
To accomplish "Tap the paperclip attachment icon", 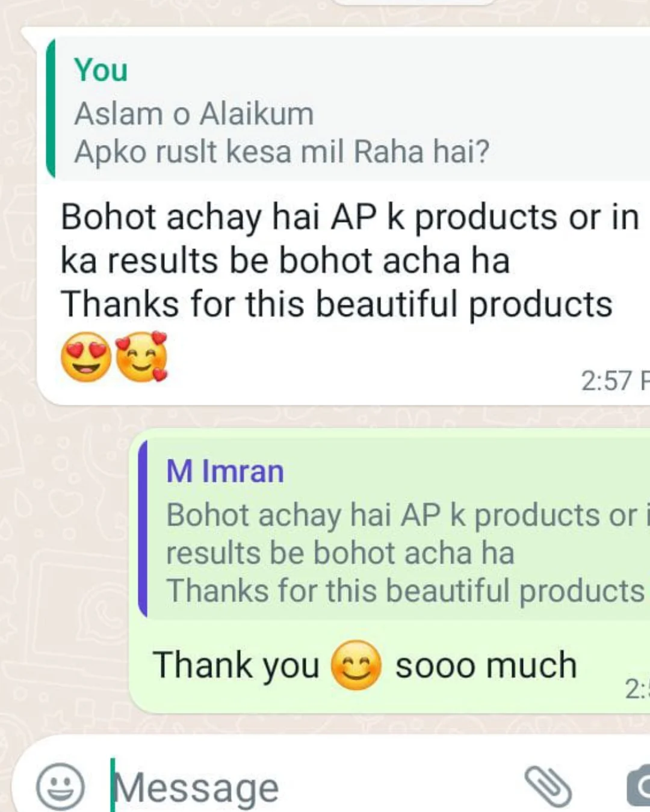I will point(548,786).
